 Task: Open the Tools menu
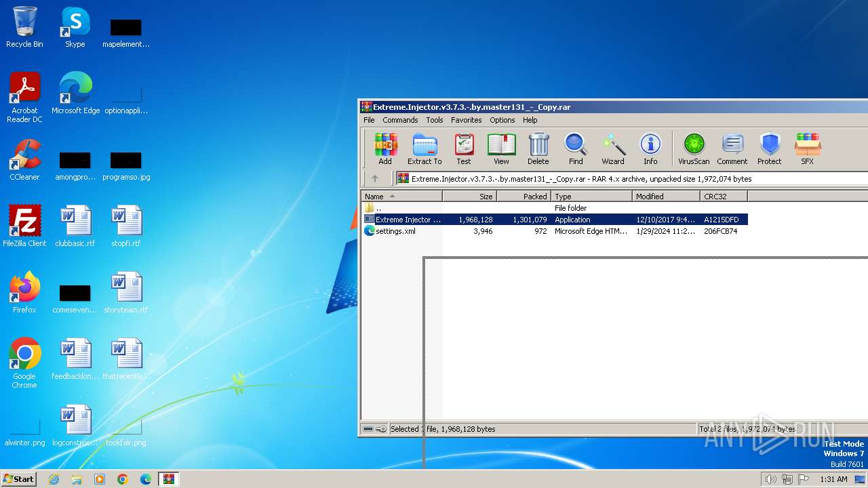[435, 120]
